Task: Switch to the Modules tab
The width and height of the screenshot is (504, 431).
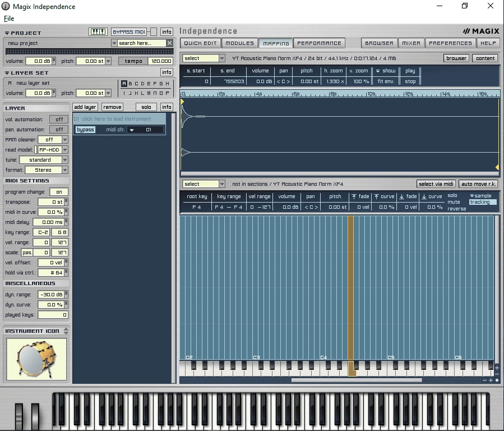Action: point(239,43)
